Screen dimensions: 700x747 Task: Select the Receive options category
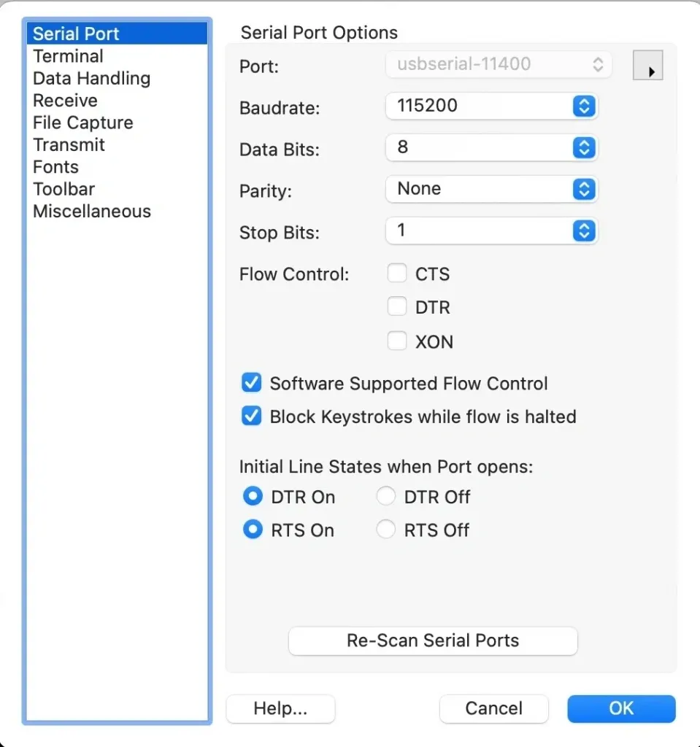65,101
